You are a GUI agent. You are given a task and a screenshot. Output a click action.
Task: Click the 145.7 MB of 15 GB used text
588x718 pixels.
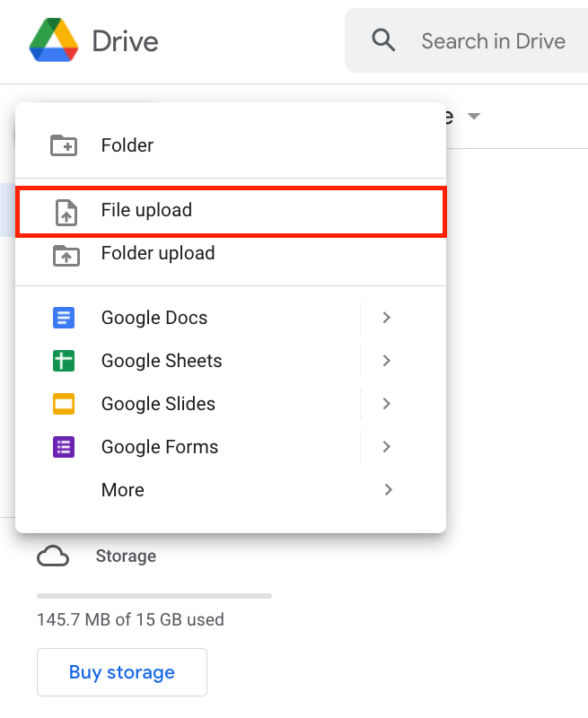(x=130, y=619)
